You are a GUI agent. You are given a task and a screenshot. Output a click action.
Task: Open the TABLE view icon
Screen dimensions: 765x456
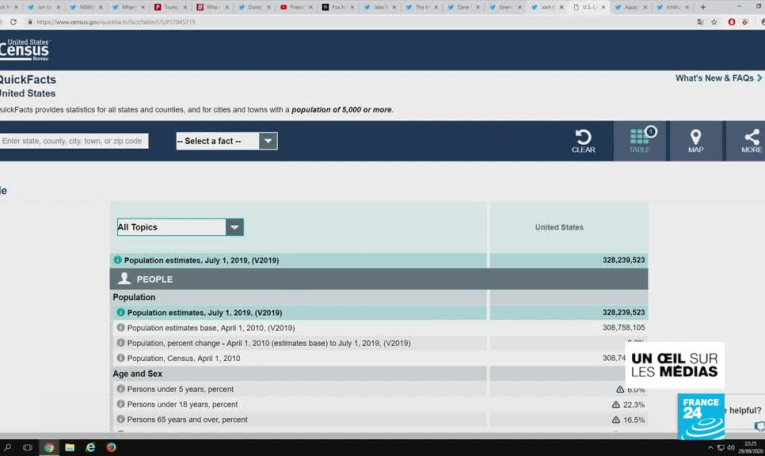point(640,138)
